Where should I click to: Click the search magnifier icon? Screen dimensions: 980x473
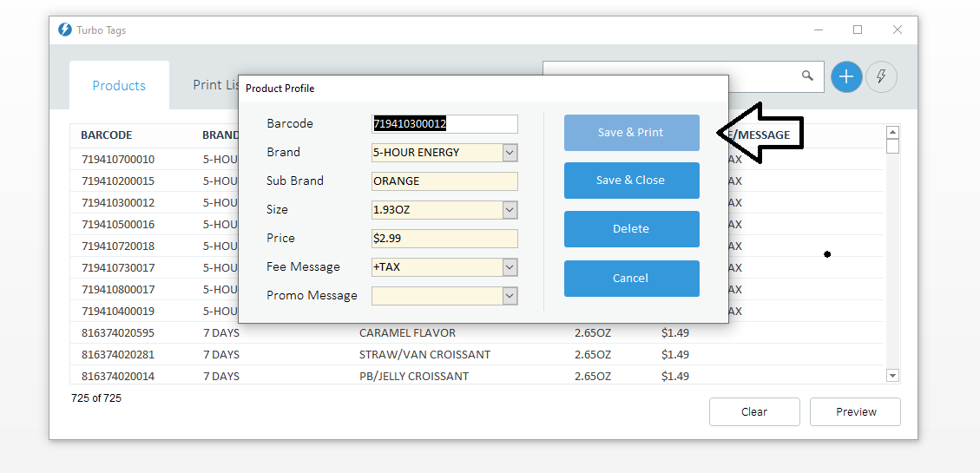[807, 76]
